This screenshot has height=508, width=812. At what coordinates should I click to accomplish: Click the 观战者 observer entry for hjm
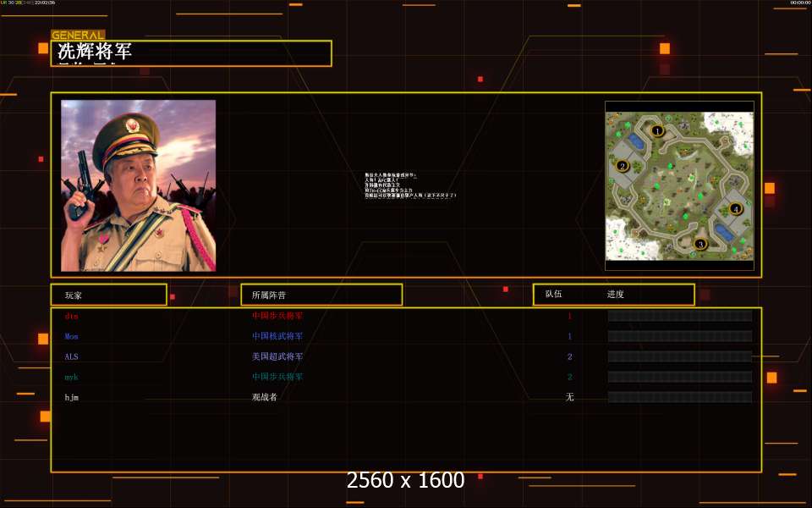265,397
